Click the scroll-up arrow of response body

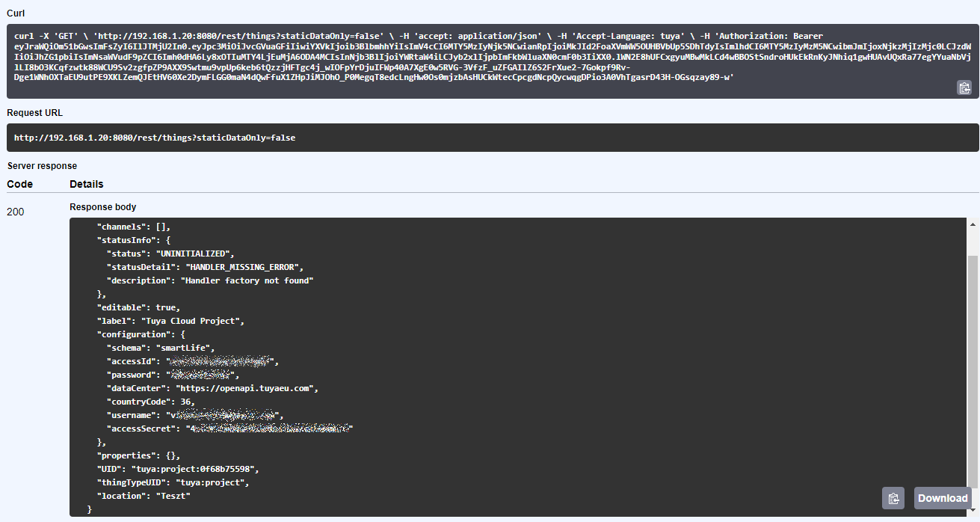pos(973,224)
